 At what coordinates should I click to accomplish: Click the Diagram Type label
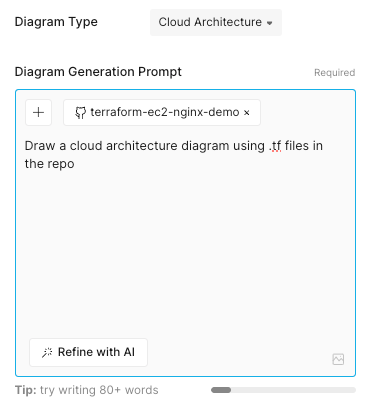coord(56,22)
